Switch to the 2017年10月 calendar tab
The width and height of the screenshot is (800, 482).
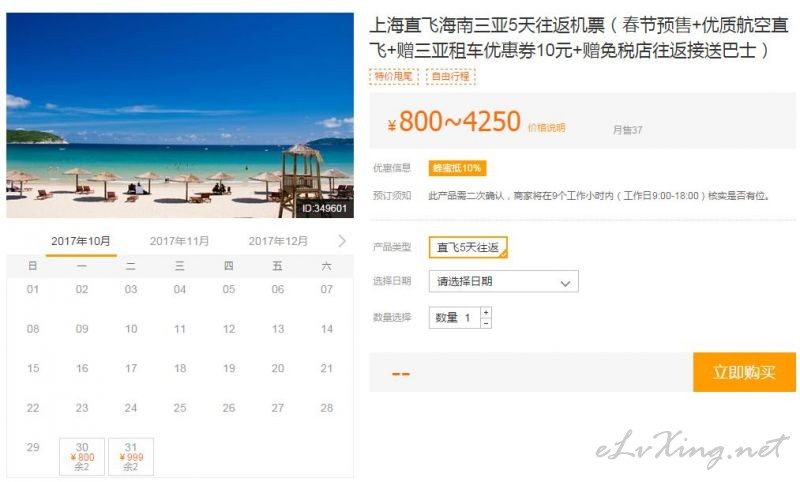tap(81, 241)
